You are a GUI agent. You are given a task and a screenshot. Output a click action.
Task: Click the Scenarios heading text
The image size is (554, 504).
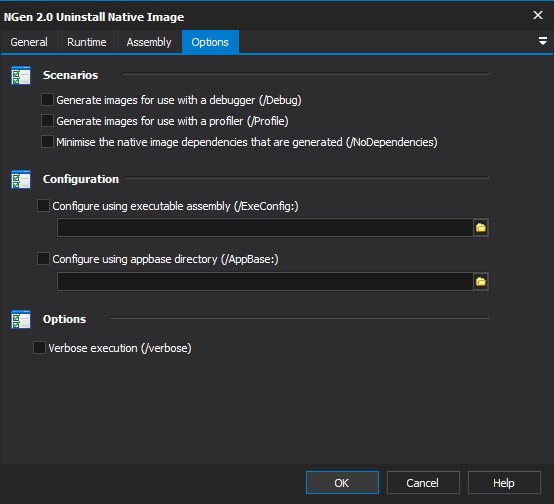pos(70,75)
